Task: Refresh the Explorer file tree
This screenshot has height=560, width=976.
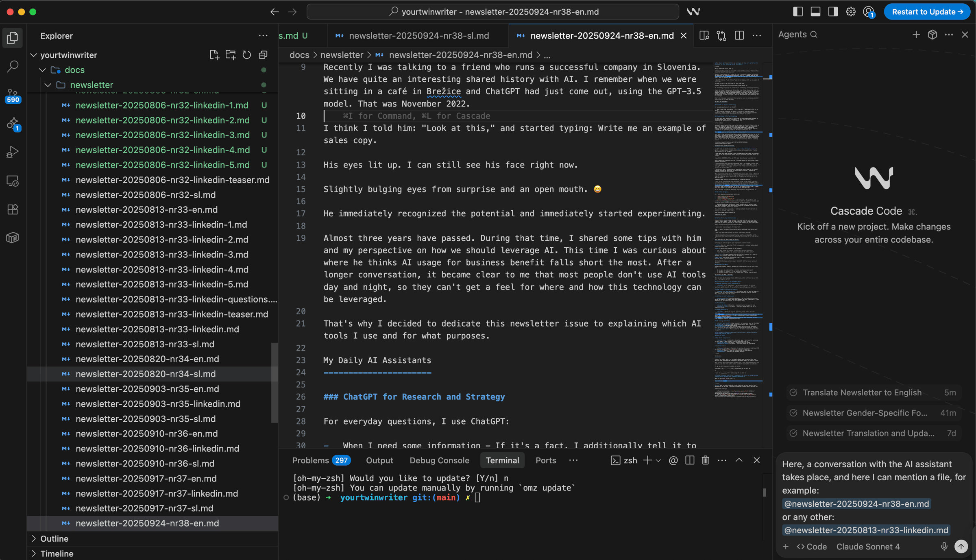Action: 247,55
